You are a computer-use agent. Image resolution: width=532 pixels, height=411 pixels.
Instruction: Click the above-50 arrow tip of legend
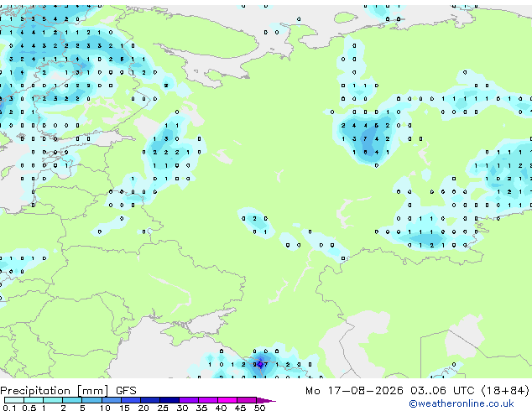(x=266, y=400)
